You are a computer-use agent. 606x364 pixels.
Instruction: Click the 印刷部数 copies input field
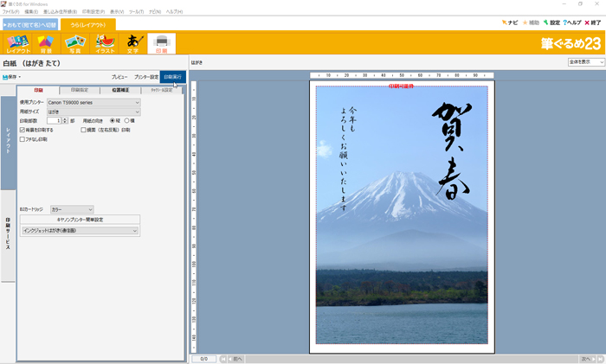click(53, 121)
